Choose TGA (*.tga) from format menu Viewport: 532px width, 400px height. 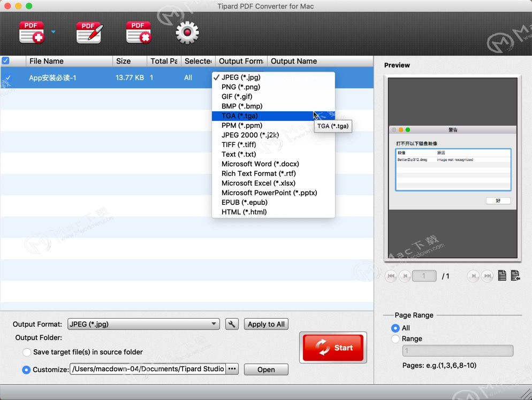point(273,116)
